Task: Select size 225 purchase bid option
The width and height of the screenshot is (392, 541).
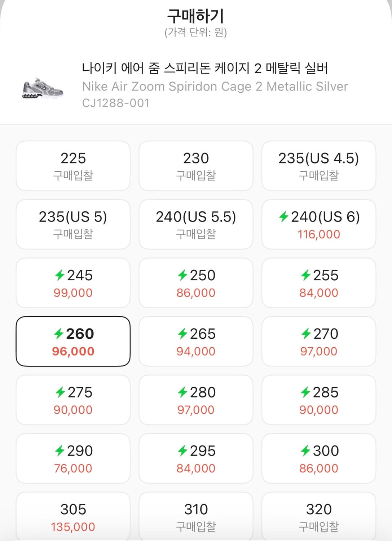Action: (73, 166)
